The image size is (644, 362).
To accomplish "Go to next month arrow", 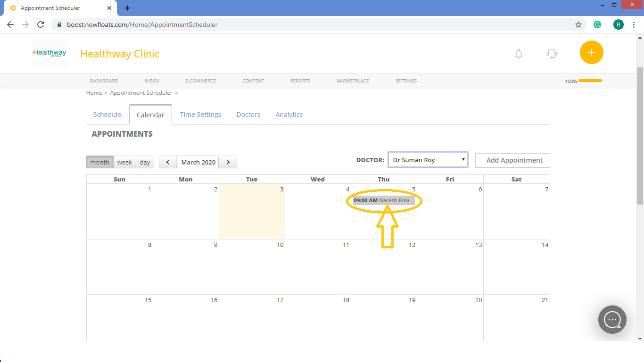I will point(228,162).
